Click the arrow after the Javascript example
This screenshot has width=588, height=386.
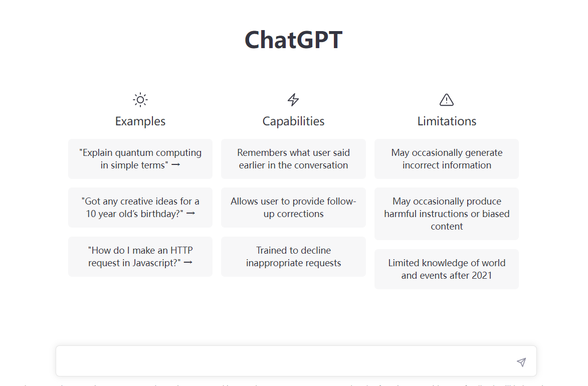188,263
